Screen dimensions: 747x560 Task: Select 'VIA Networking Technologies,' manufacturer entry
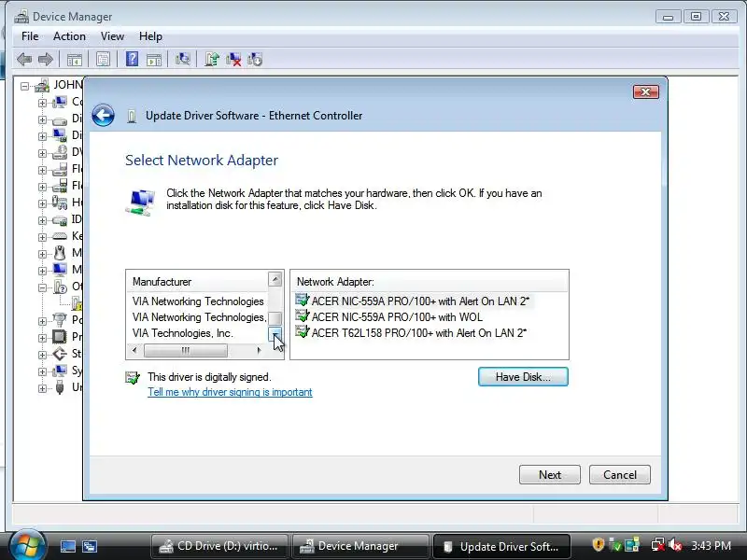[x=199, y=317]
